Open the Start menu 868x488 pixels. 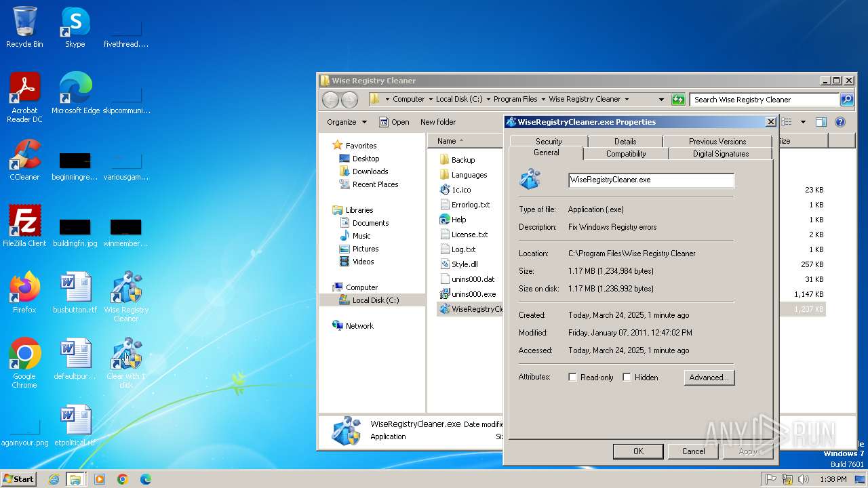tap(19, 479)
